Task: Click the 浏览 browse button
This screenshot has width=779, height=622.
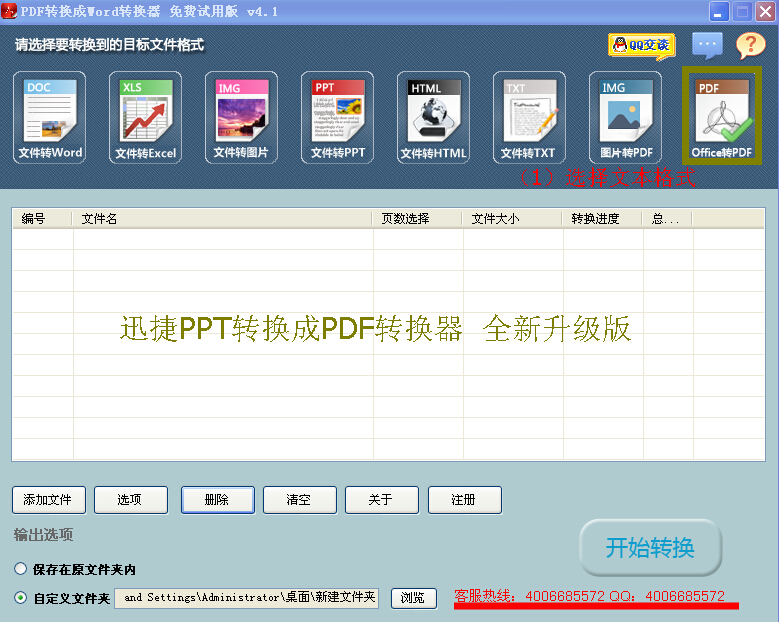Action: pyautogui.click(x=413, y=598)
